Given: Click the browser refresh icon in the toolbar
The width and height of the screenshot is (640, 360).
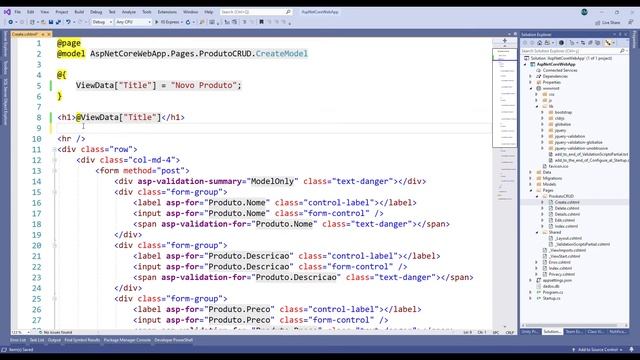Looking at the screenshot, I should click(188, 22).
